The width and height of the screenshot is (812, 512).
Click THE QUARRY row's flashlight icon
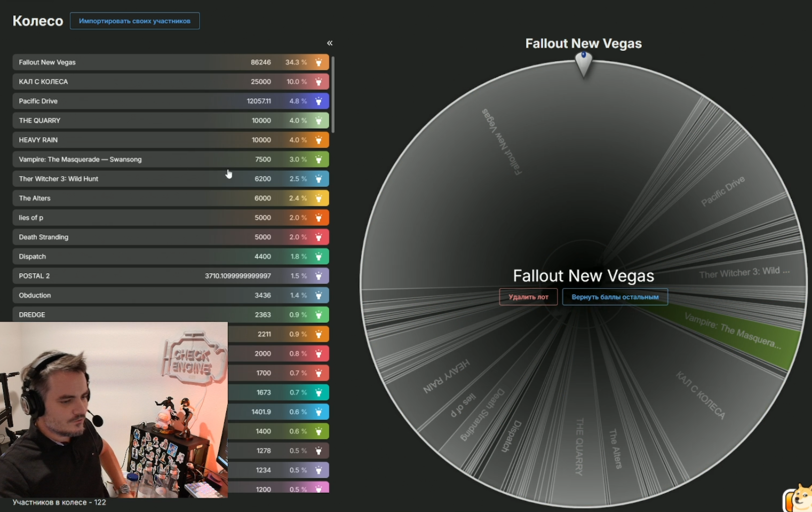pos(319,121)
